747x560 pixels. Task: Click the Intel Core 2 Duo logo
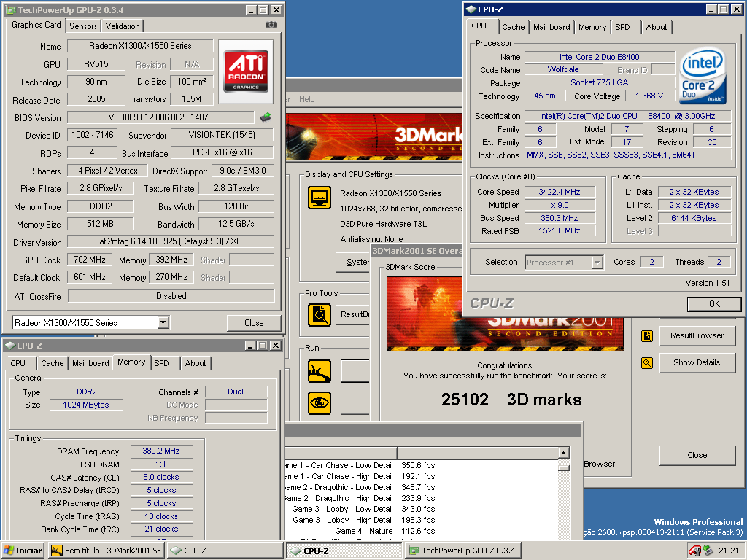[703, 75]
